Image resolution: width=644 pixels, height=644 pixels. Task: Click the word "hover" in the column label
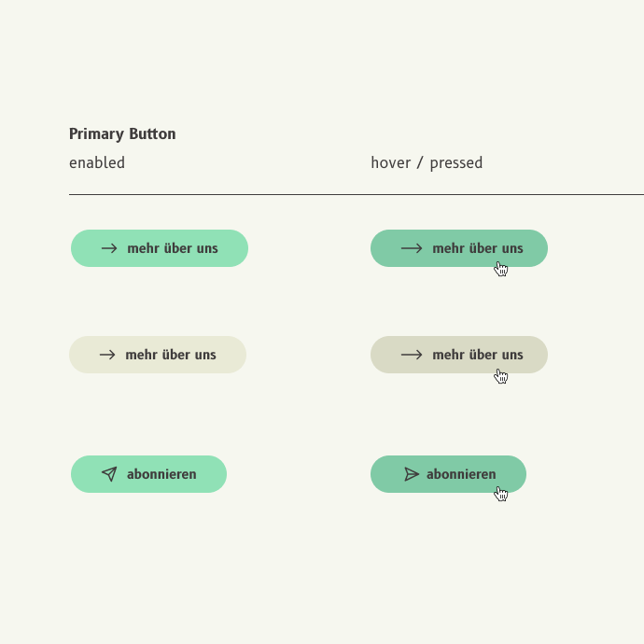tap(391, 162)
